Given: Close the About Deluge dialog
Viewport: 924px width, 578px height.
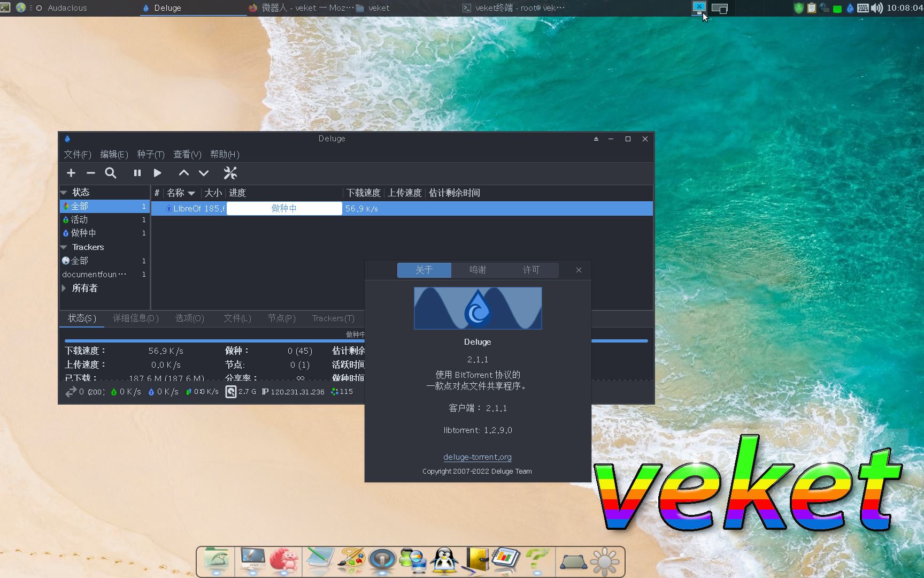Looking at the screenshot, I should pos(579,270).
